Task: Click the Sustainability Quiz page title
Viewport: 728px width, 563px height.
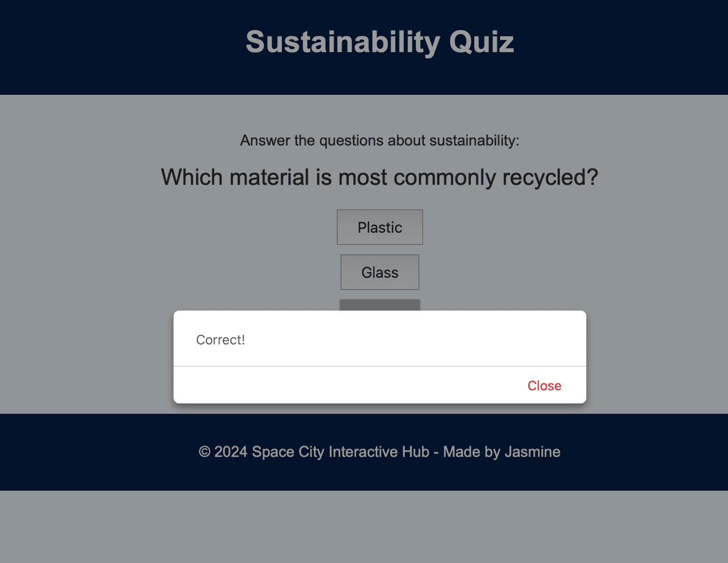Action: pos(380,42)
